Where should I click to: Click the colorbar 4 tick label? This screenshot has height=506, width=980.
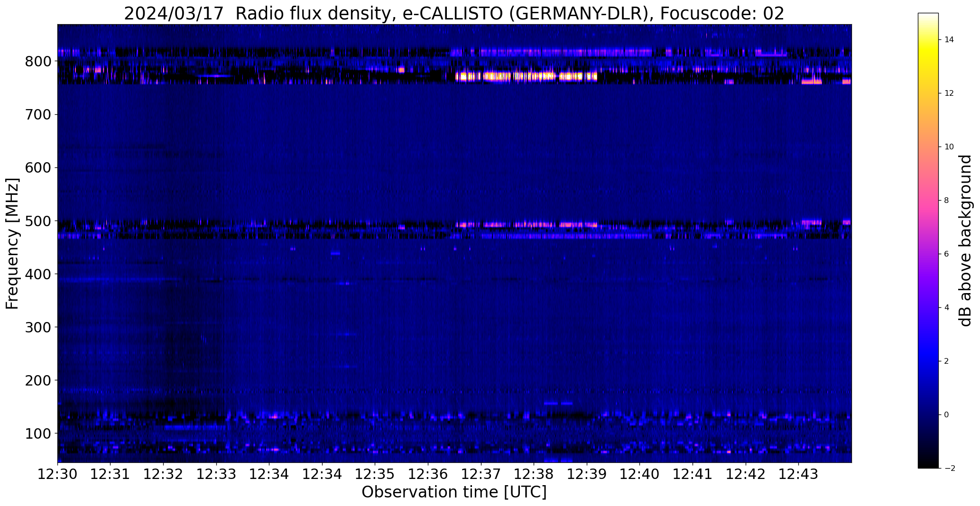tap(947, 308)
